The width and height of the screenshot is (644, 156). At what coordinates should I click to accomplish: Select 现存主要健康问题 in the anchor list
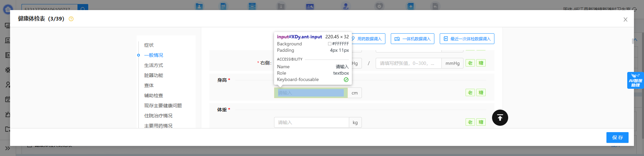coord(163,106)
